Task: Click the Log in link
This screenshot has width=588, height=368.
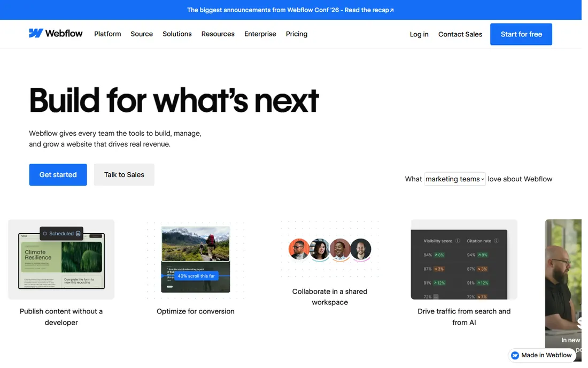Action: [x=419, y=34]
